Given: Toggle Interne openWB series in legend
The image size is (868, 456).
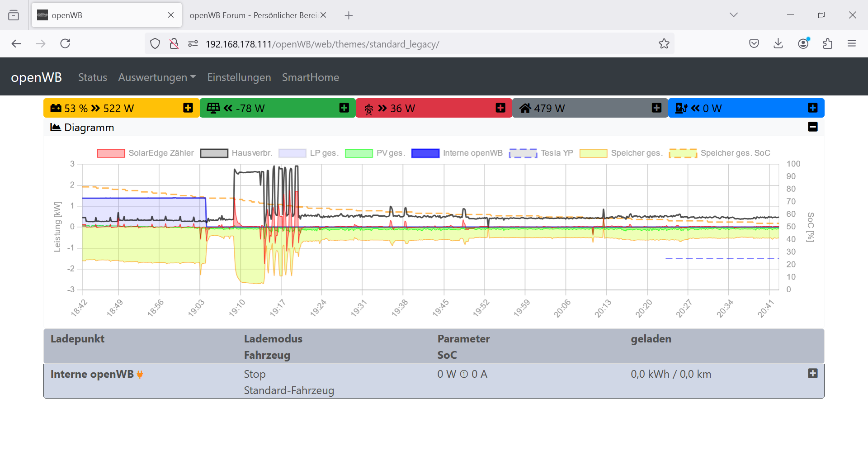Looking at the screenshot, I should coord(457,153).
